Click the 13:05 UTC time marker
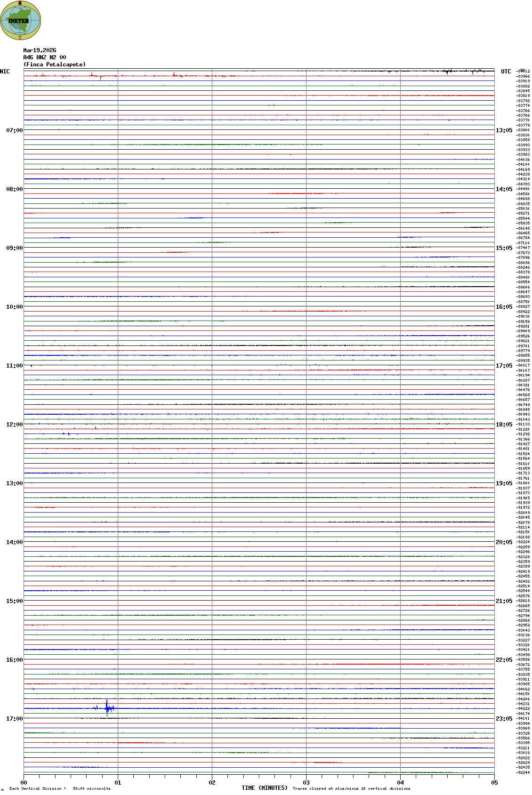532x795 pixels. (504, 130)
